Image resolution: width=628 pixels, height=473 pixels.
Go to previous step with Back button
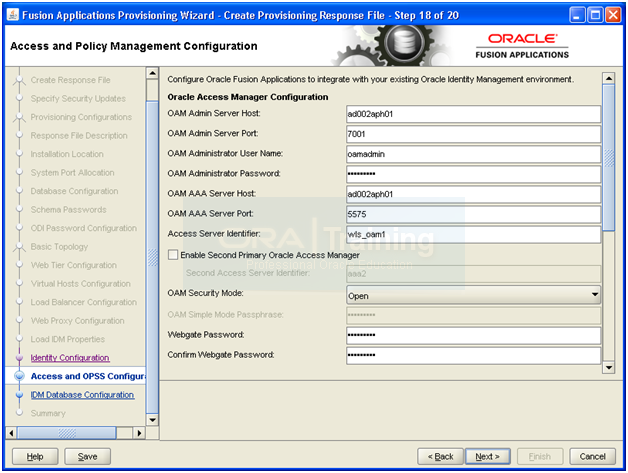point(440,457)
